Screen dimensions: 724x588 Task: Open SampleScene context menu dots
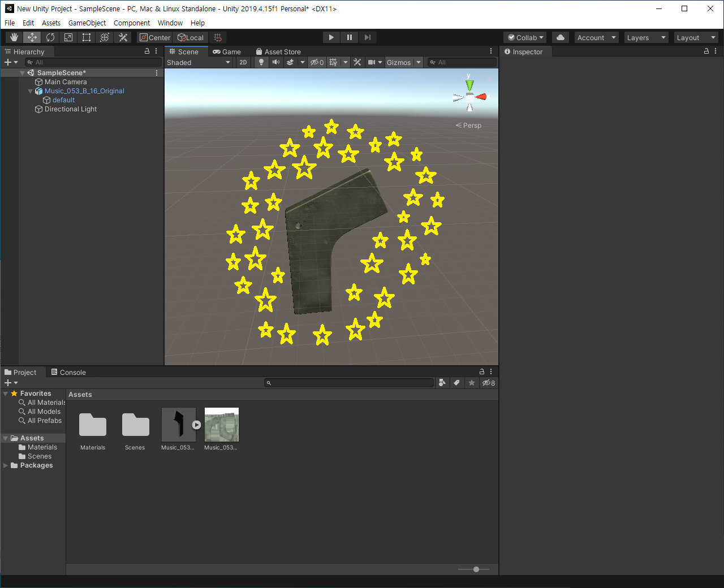tap(157, 73)
